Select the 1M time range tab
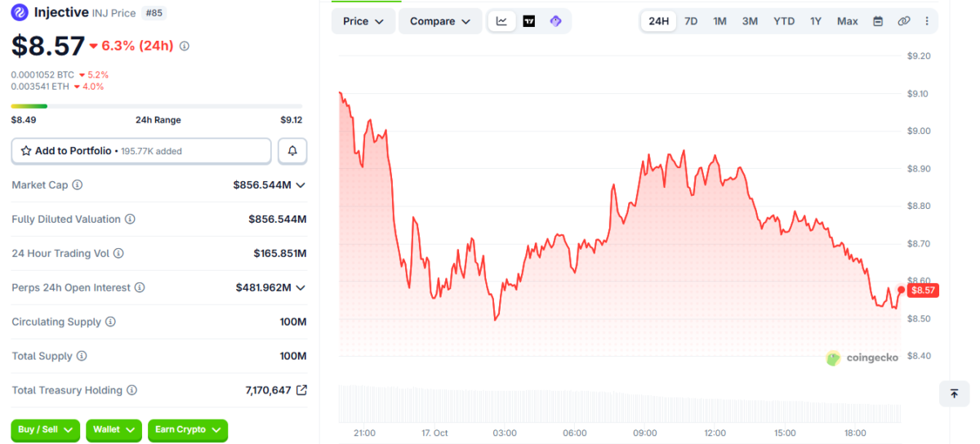The height and width of the screenshot is (444, 980). [x=719, y=21]
